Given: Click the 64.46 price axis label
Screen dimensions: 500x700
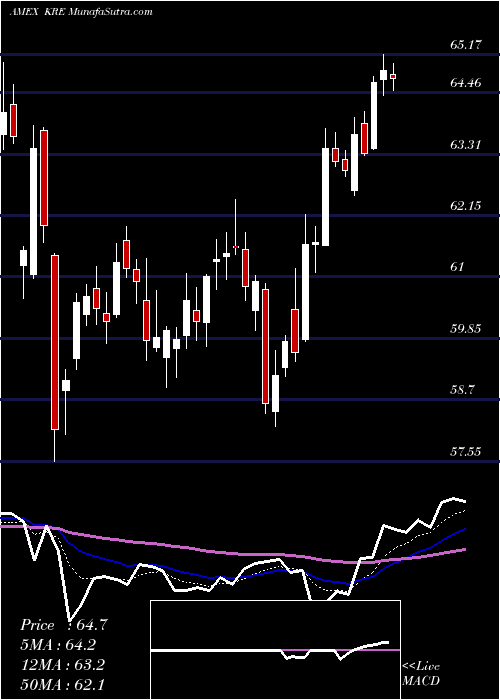Looking at the screenshot, I should tap(466, 83).
